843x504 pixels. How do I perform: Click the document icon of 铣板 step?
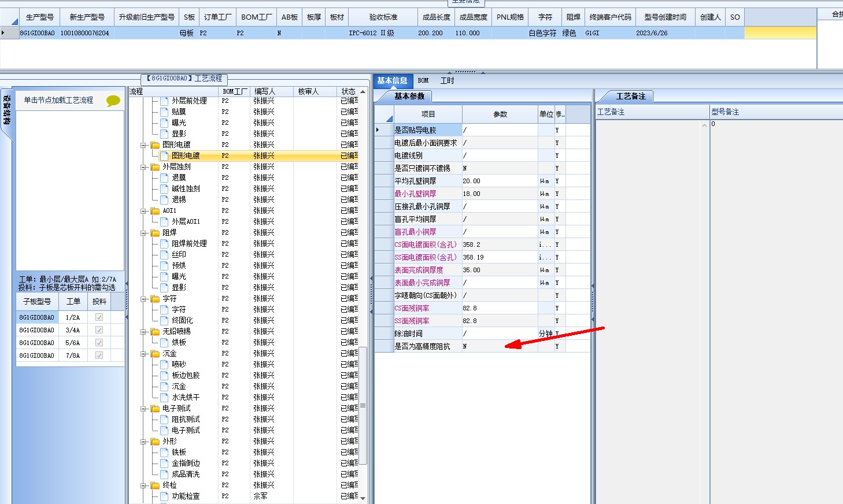click(164, 452)
